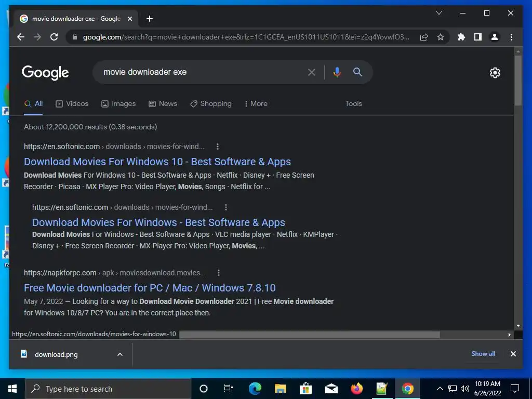Open Task View on taskbar
The width and height of the screenshot is (532, 399).
(x=229, y=389)
